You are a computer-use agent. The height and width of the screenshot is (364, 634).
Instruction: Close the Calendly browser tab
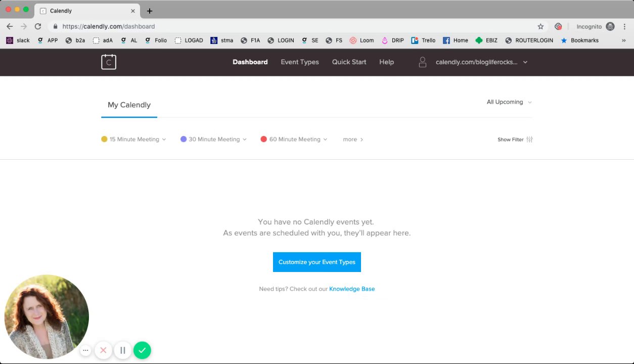pyautogui.click(x=133, y=11)
